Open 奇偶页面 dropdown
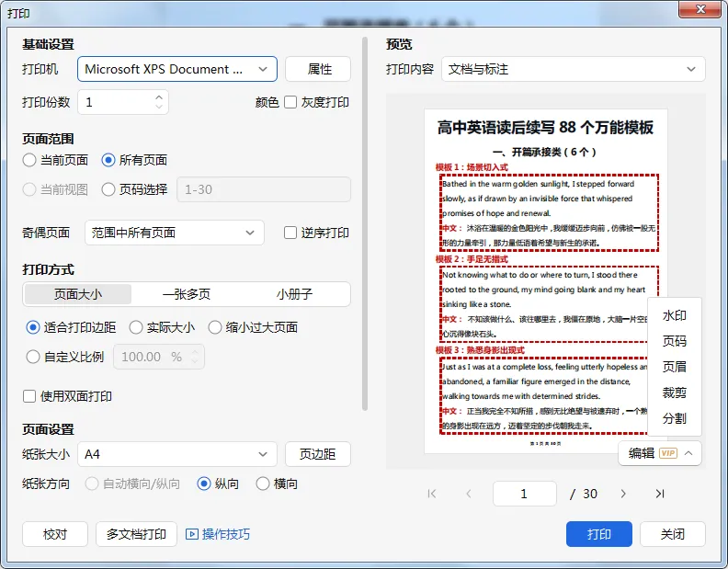 pos(175,233)
